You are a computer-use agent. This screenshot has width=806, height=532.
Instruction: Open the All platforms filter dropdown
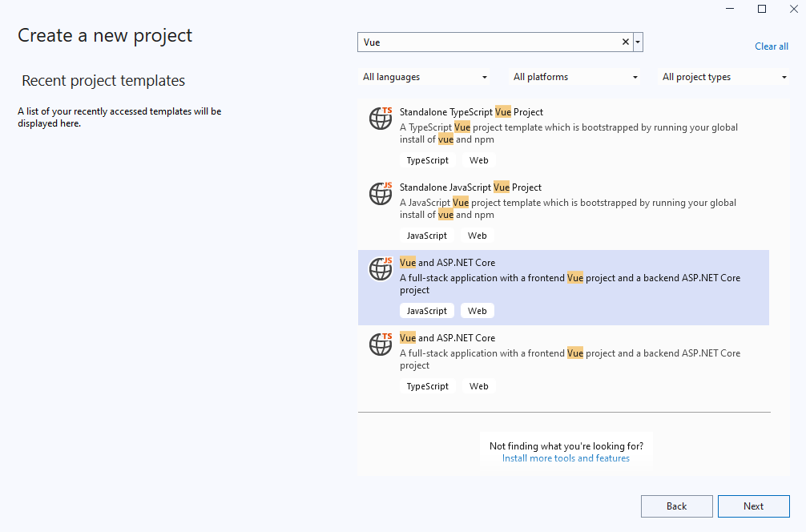tap(575, 77)
